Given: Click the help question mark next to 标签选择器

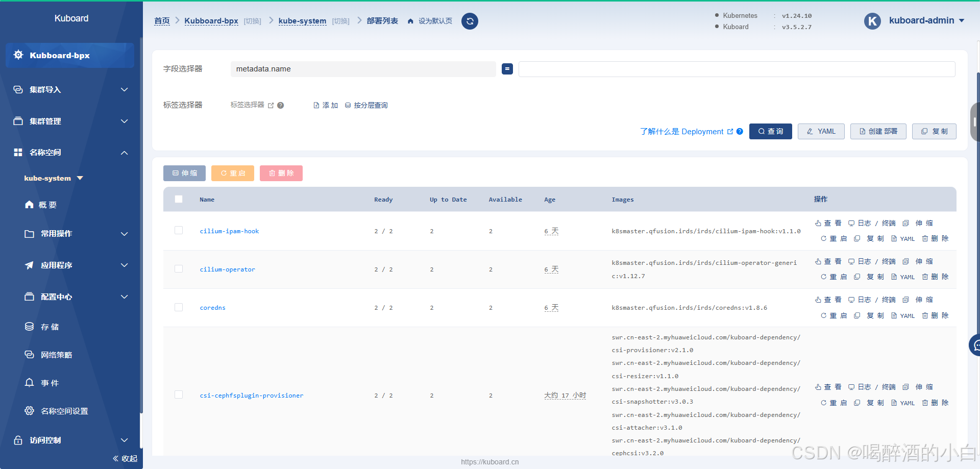Looking at the screenshot, I should 280,105.
